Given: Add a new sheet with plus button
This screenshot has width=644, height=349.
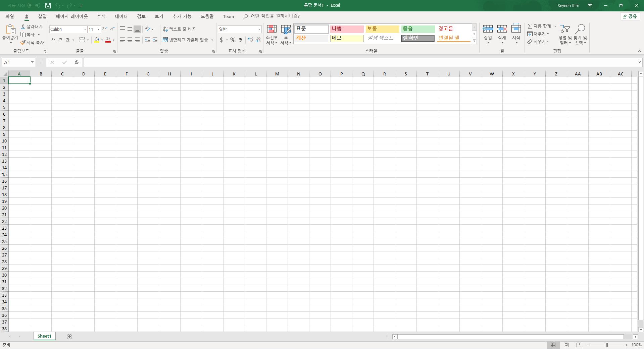Looking at the screenshot, I should [x=69, y=337].
